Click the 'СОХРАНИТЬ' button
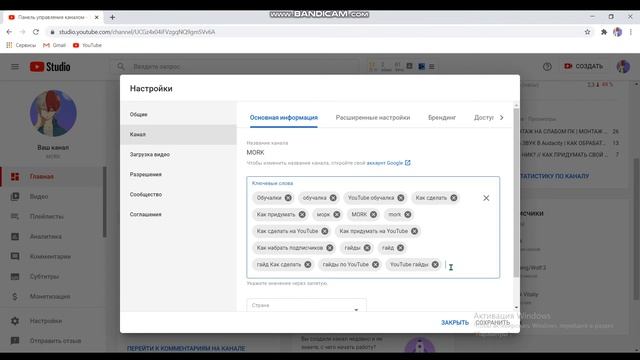The height and width of the screenshot is (360, 640). click(493, 322)
